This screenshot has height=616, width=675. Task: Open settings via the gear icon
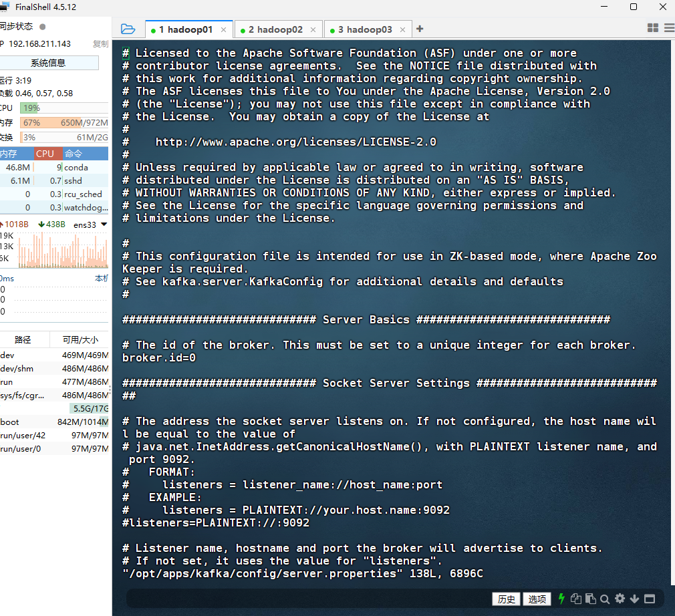click(x=620, y=599)
